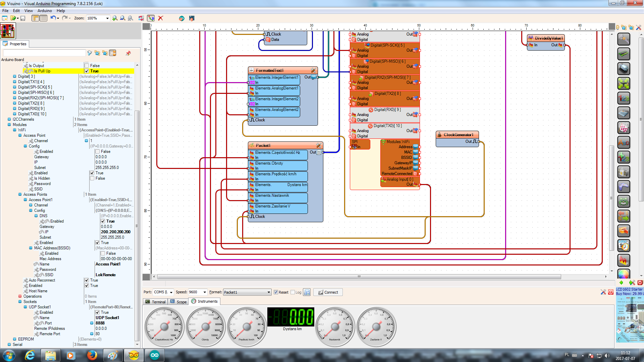Click the red X delete icon
The width and height of the screenshot is (644, 362).
pos(161,18)
